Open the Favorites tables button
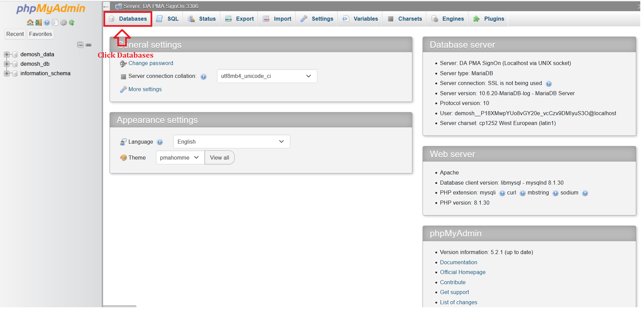The height and width of the screenshot is (311, 644). coord(40,34)
